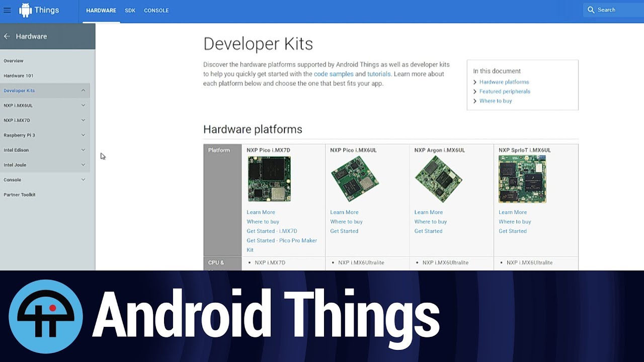
Task: Click the Android Things robot logo
Action: [x=25, y=10]
